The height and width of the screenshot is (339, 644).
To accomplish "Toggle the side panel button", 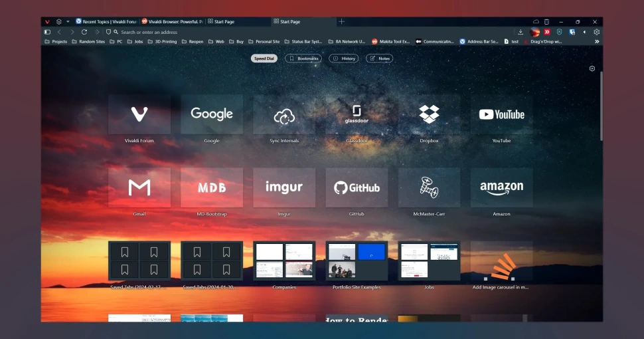I will (x=47, y=32).
